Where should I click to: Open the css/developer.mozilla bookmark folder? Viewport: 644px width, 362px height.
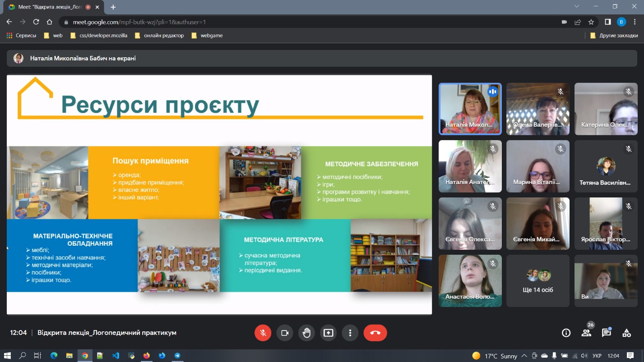tap(99, 36)
